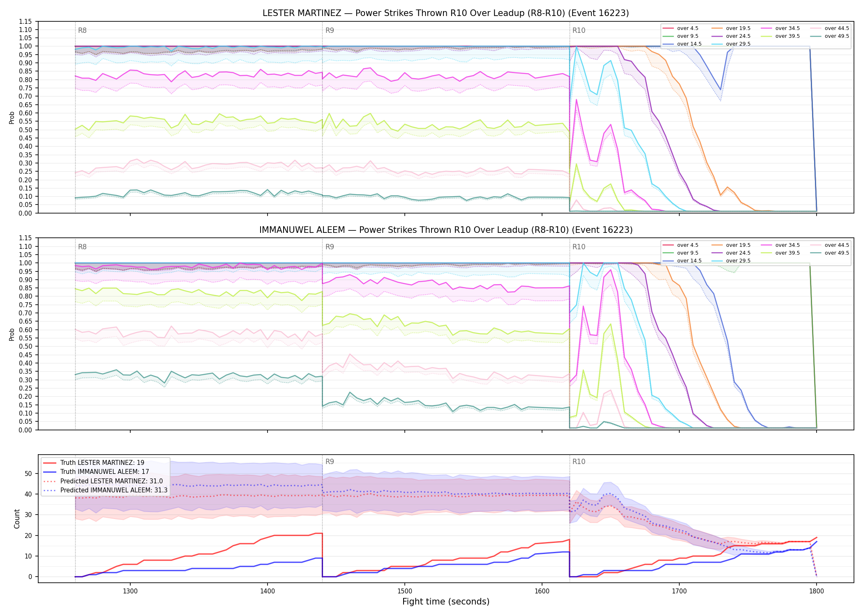Click the 1500 x-axis tick label
Screen dimensions: 863x616
pyautogui.click(x=405, y=591)
